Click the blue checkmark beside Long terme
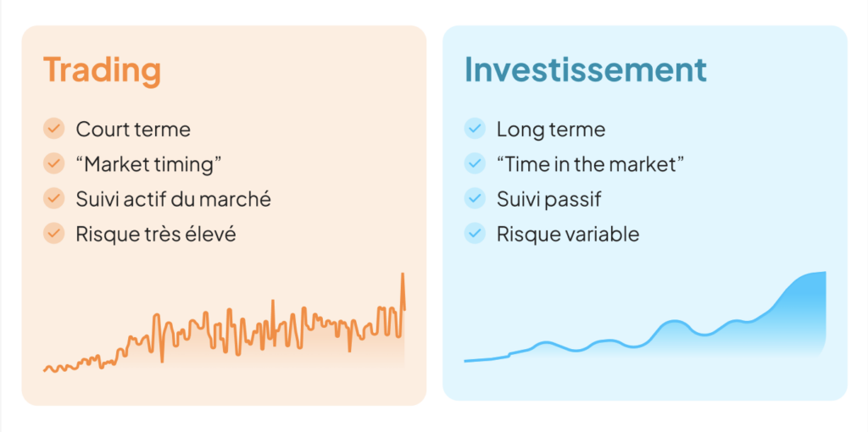Viewport: 868px width, 432px height. pos(475,129)
